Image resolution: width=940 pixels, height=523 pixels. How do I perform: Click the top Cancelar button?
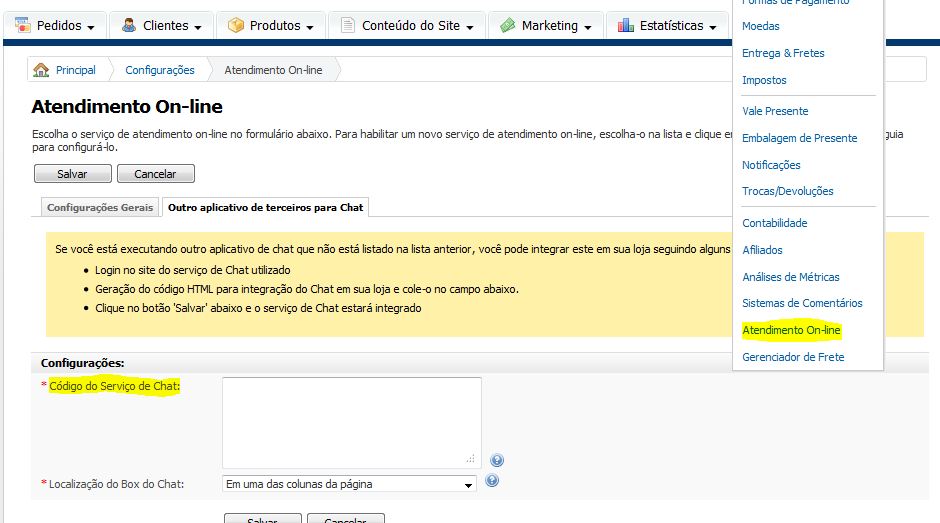tap(155, 174)
